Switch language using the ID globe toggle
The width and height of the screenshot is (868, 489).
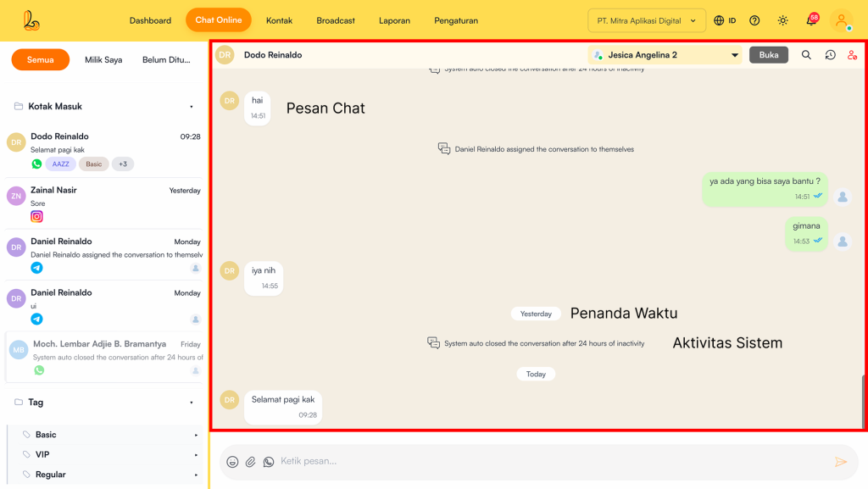coord(725,20)
